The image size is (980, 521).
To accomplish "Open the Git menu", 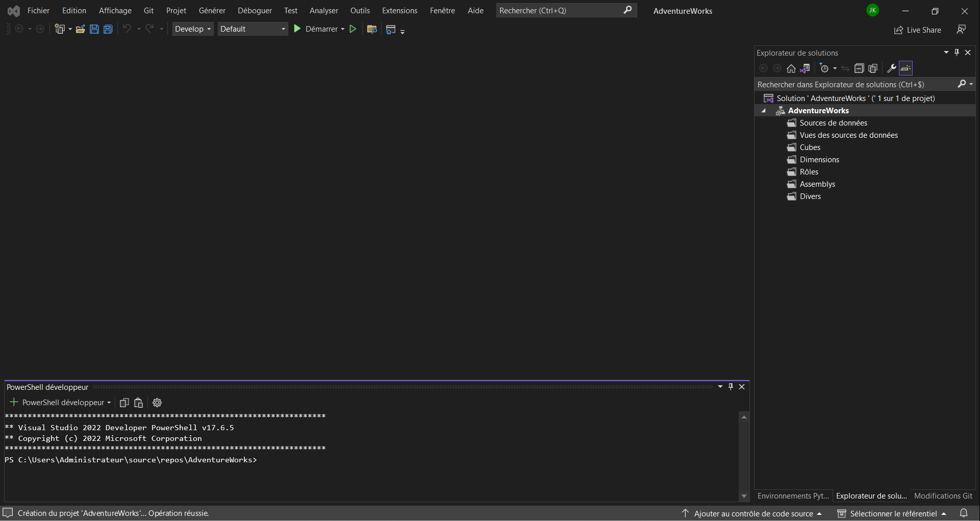I will click(x=148, y=11).
